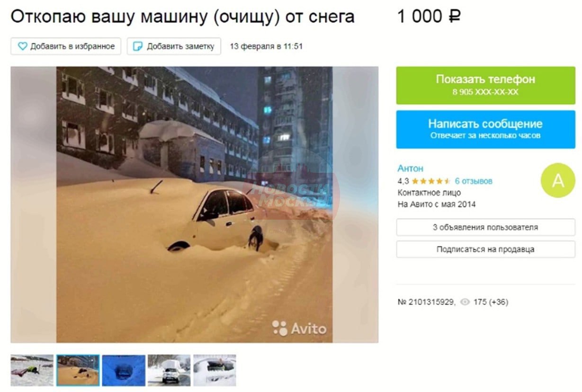
Task: Select first thumbnail of person lying in snow
Action: [x=32, y=370]
